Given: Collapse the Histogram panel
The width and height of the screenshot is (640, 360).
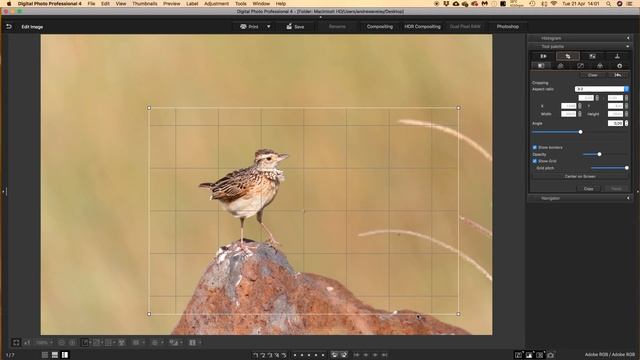Looking at the screenshot, I should tap(628, 38).
